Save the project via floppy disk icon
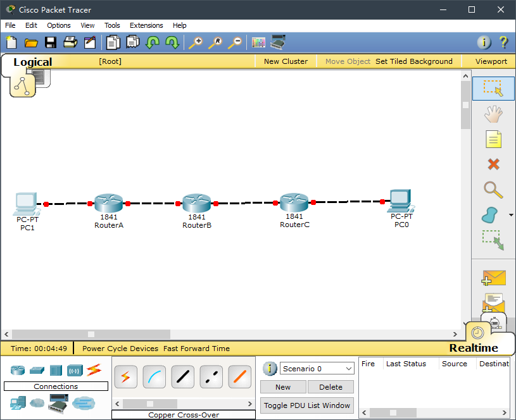The width and height of the screenshot is (516, 420). (x=51, y=42)
